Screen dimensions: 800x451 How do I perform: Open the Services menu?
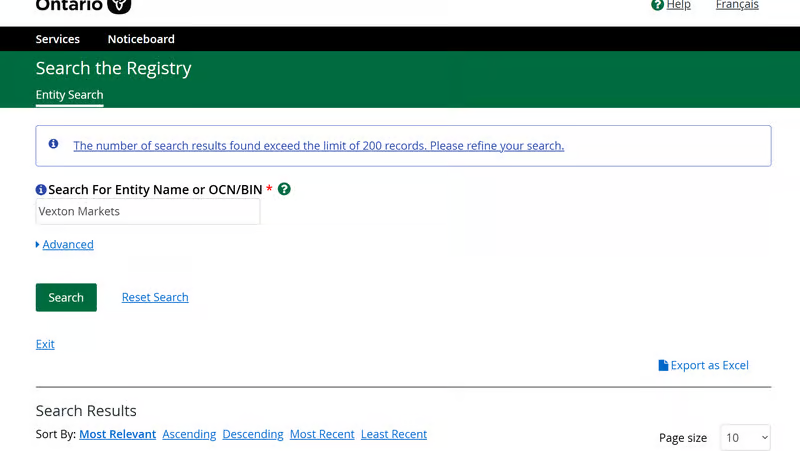click(57, 39)
